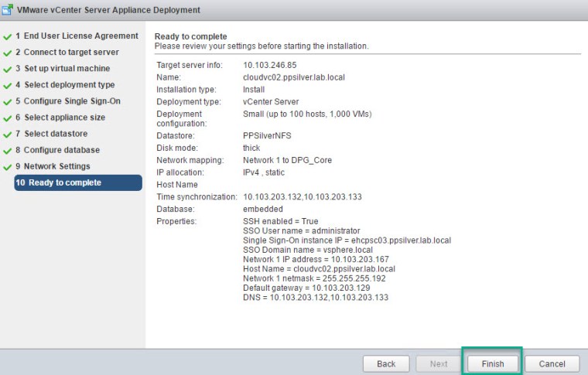Click database value embedded
588x375 pixels.
263,209
